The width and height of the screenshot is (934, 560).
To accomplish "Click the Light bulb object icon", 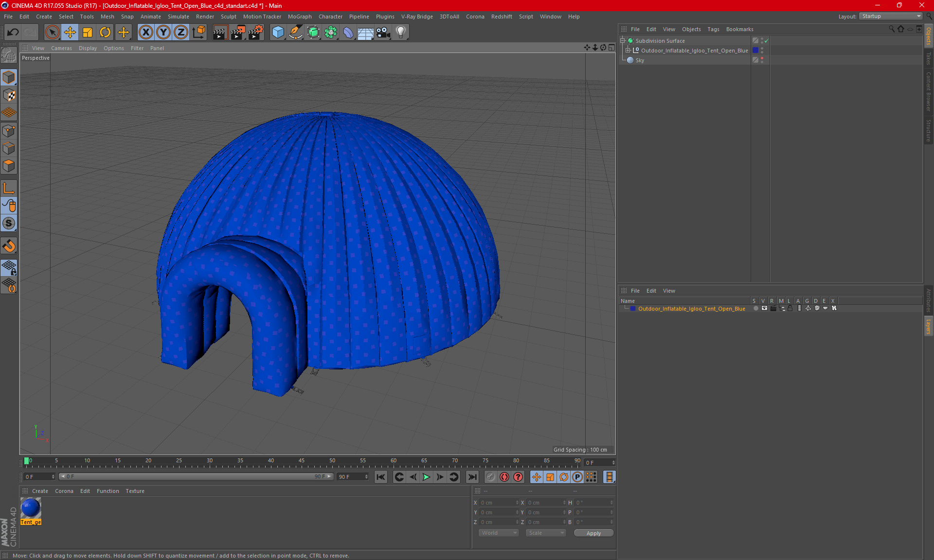I will [x=401, y=33].
